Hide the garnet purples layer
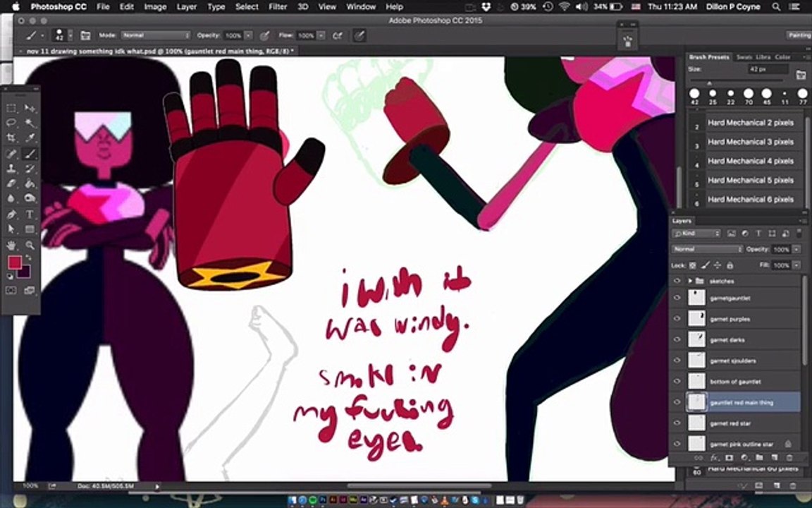812x508 pixels. coord(677,319)
